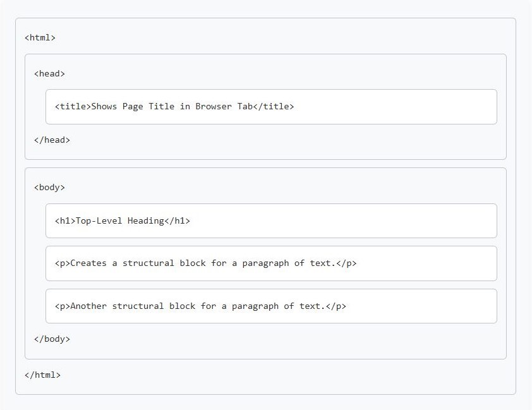
Task: Click the </body> closing tag label
Action: click(x=52, y=339)
